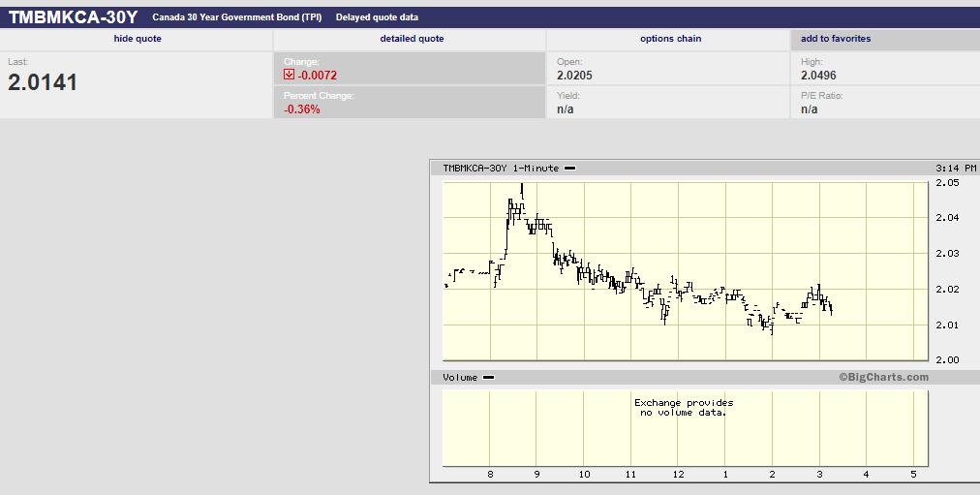Screen dimensions: 980x495
Task: Click the 8 hour axis label
Action: [490, 475]
